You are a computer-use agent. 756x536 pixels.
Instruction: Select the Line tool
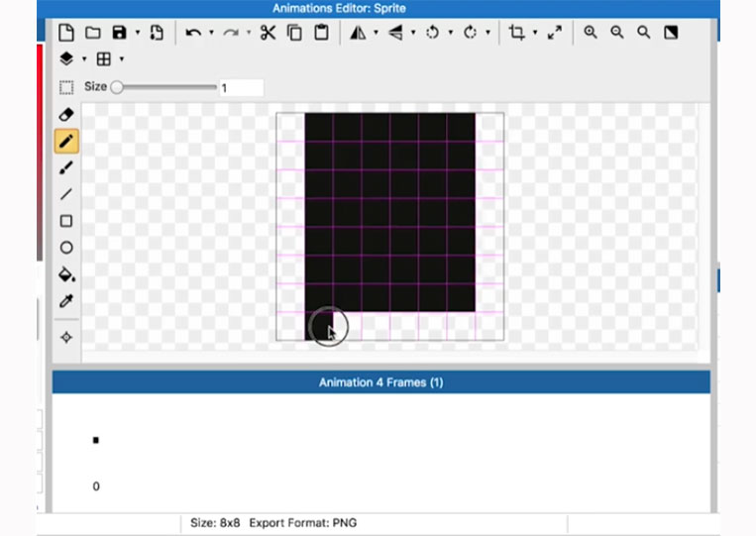point(66,194)
